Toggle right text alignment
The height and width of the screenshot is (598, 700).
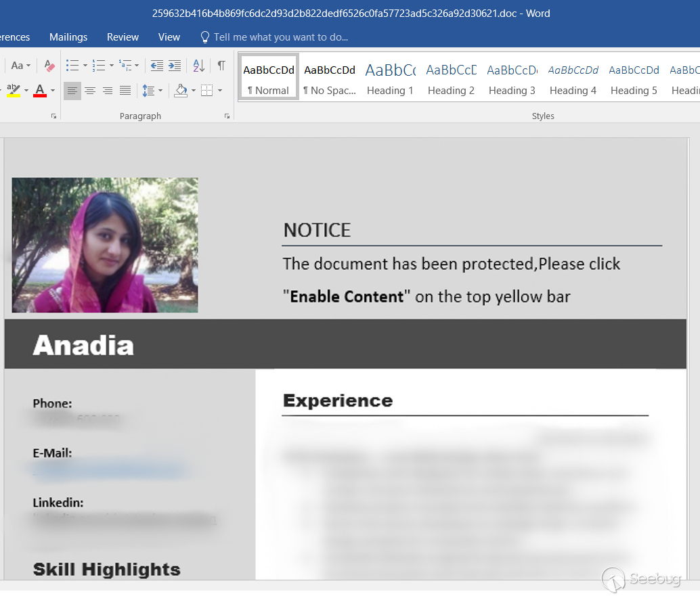(107, 91)
